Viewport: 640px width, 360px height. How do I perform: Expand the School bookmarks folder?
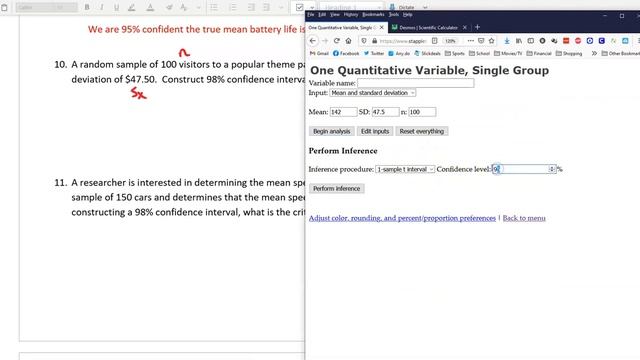pos(479,53)
